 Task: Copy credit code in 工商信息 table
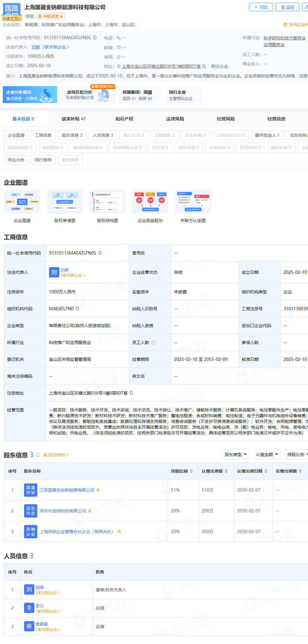click(100, 253)
